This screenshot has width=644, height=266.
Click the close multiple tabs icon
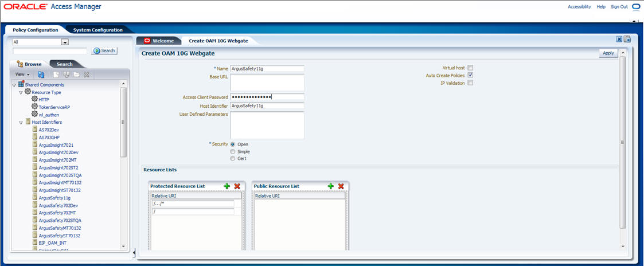[x=627, y=39]
